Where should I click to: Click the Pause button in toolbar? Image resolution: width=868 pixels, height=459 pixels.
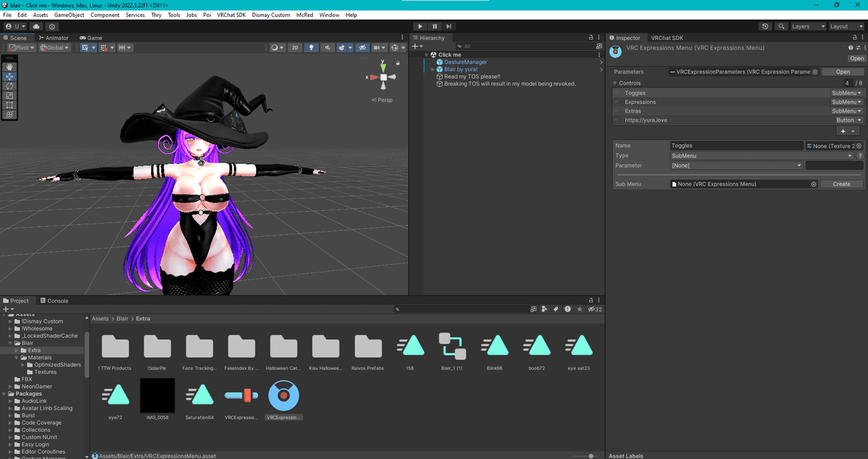435,26
